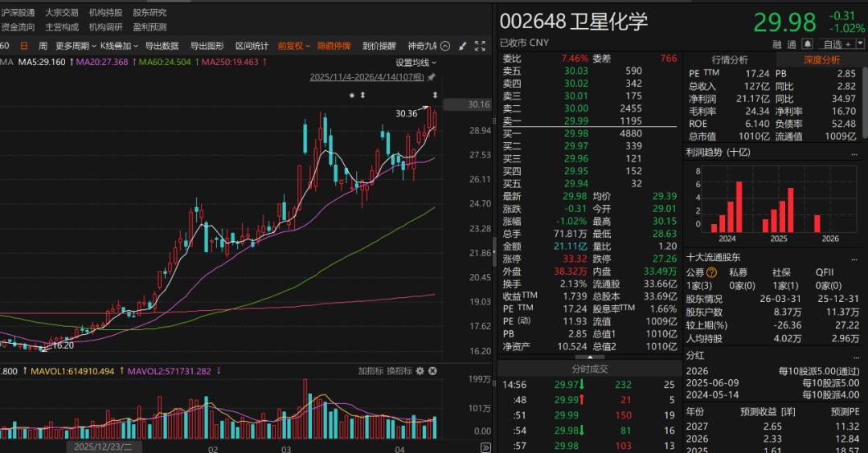Click the 通 stock connect tag
868x453 pixels.
792,44
